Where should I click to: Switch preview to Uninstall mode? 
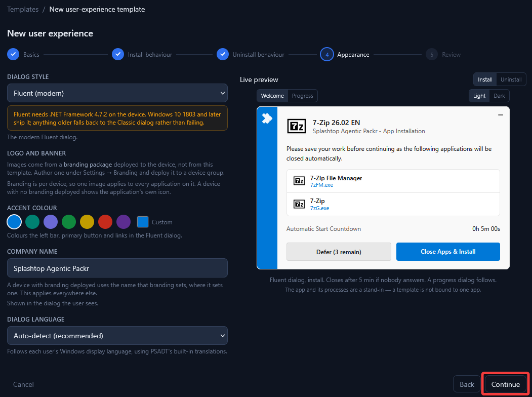pos(511,80)
